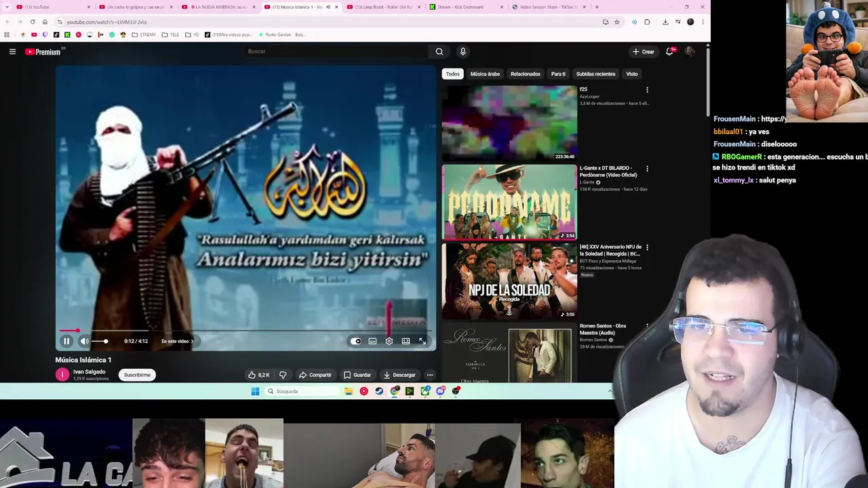Click the YouTube search magnifier button
Viewport: 868px width, 488px height.
(439, 52)
